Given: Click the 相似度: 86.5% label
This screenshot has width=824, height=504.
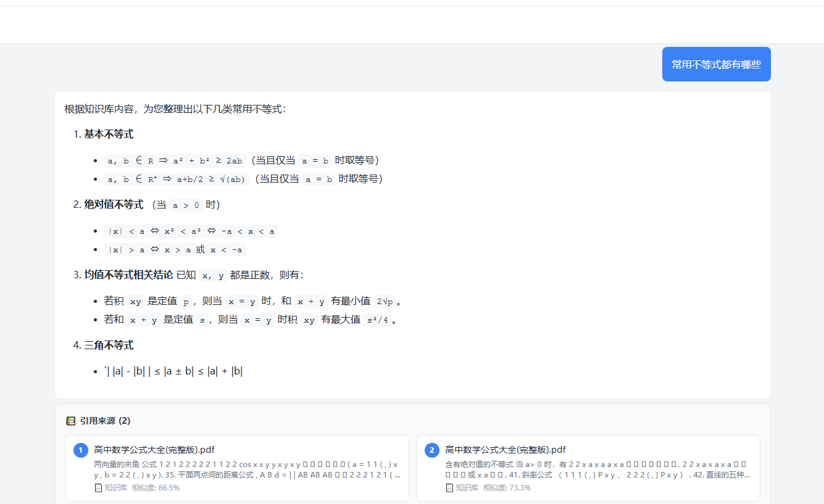Looking at the screenshot, I should 156,488.
